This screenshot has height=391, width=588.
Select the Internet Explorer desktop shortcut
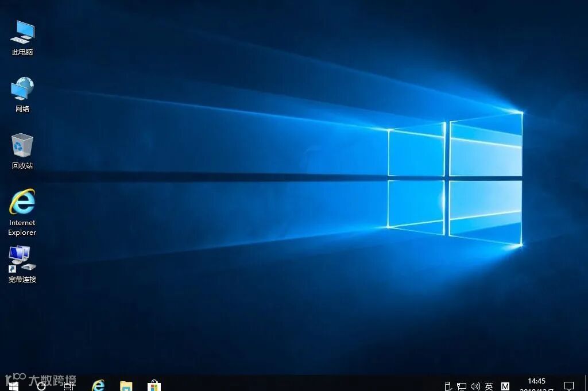pyautogui.click(x=22, y=212)
